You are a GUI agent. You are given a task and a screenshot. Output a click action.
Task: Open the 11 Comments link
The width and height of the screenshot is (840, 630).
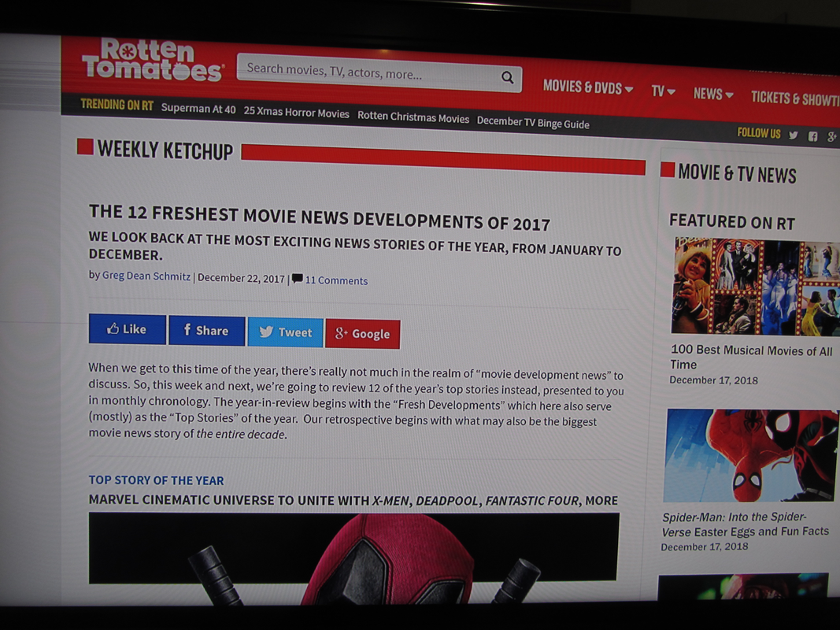(x=336, y=280)
